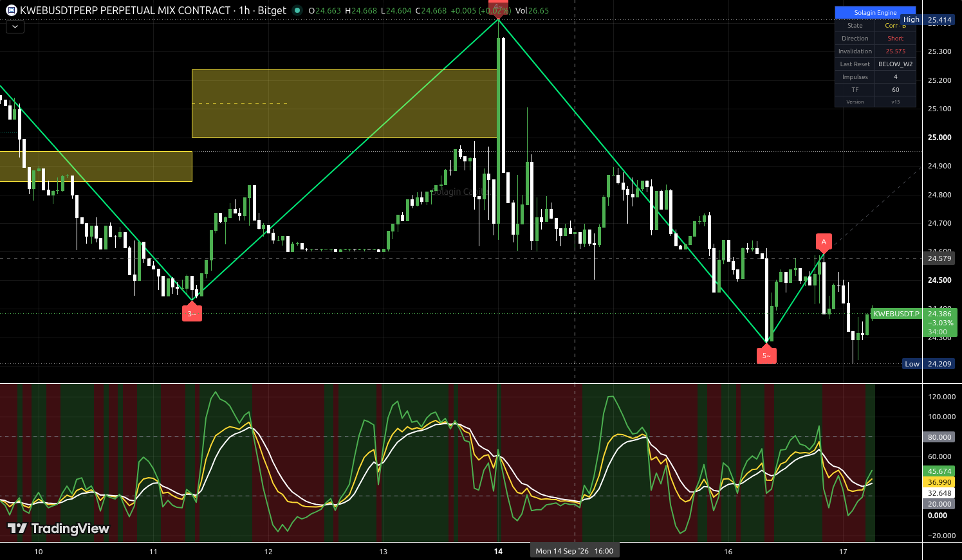Click the TradingView logo
The image size is (962, 560).
point(59,528)
